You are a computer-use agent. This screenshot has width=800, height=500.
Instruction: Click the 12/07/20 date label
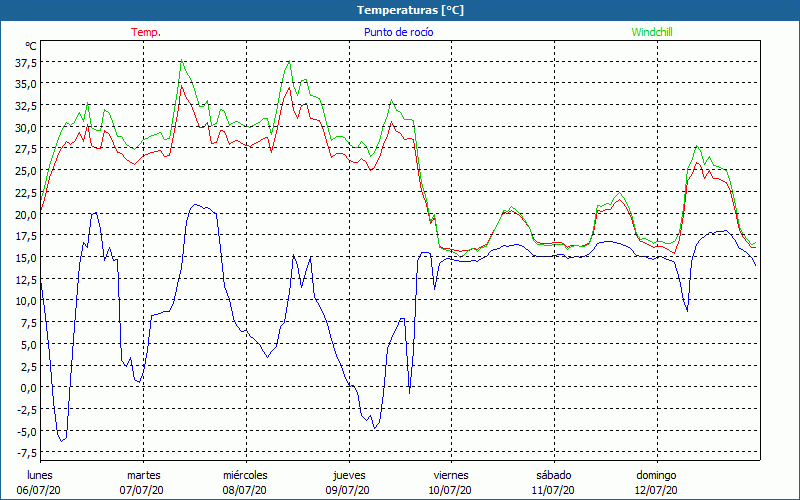pos(656,490)
